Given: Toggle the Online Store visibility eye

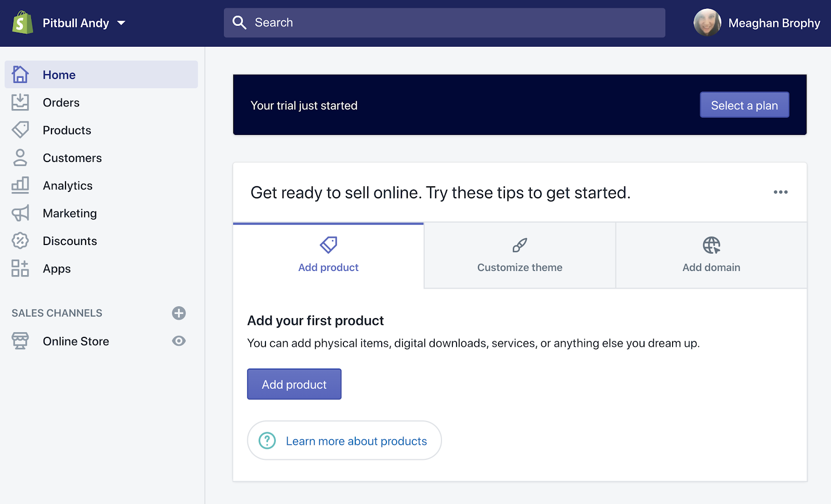Looking at the screenshot, I should pyautogui.click(x=179, y=341).
